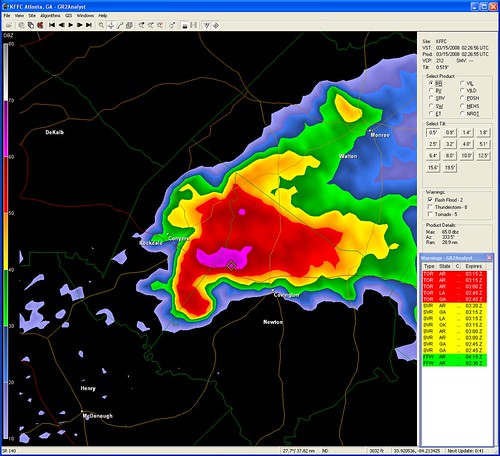The image size is (500, 456).
Task: Choose the VIL product radio button
Action: [462, 83]
